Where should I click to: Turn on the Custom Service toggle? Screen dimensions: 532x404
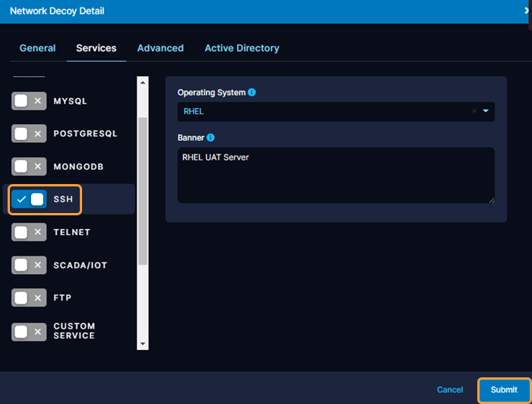[29, 331]
